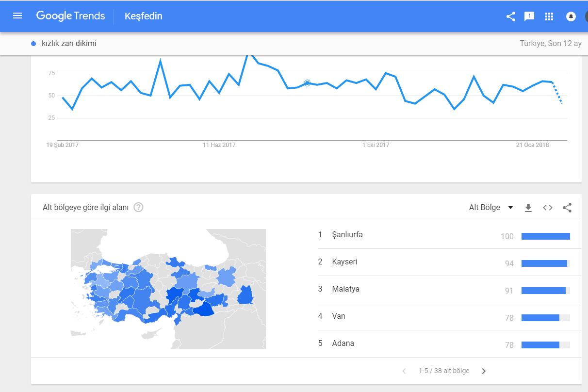The image size is (588, 392).
Task: Click the Turkey region map
Action: click(168, 289)
